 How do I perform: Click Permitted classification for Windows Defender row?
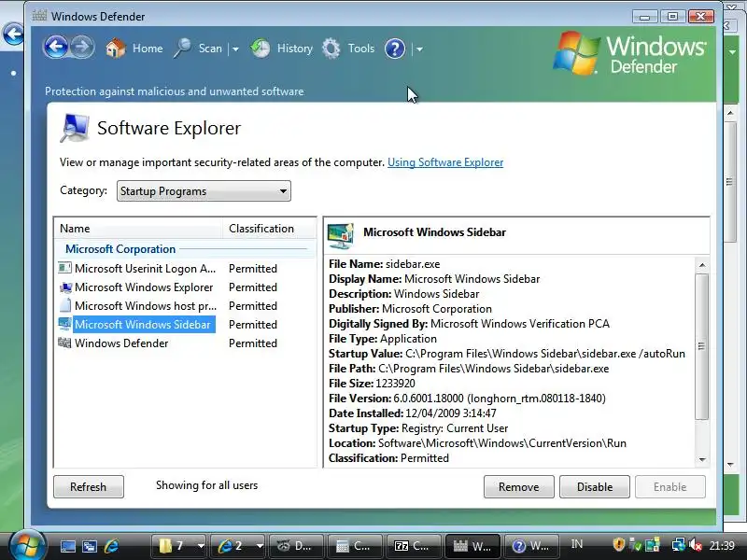pos(252,343)
